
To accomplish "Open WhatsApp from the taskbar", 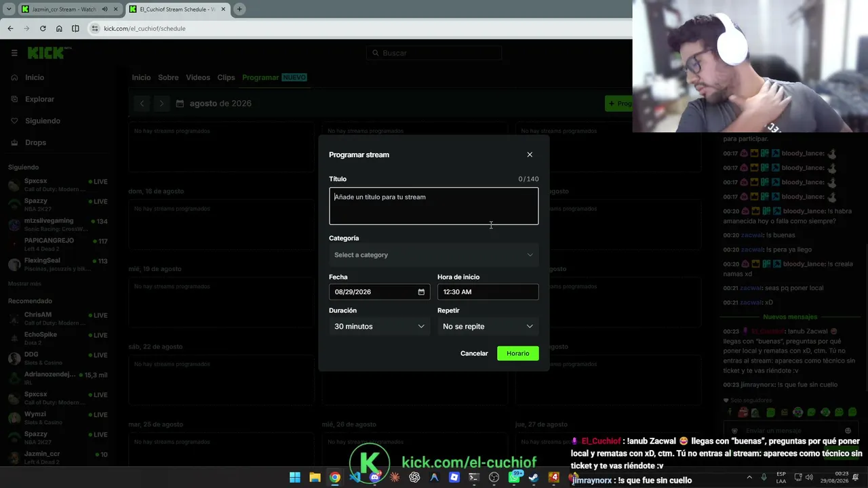I will (x=514, y=477).
